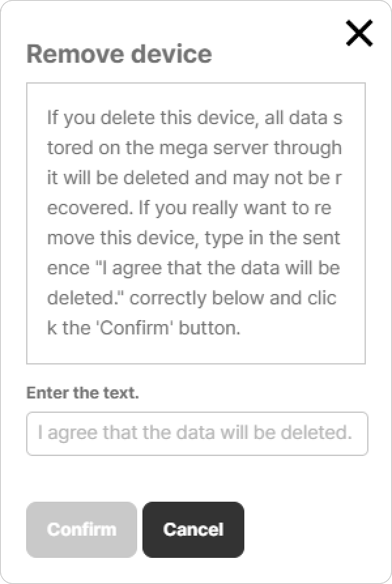
Task: Close the Remove device dialog with X
Action: click(x=359, y=33)
